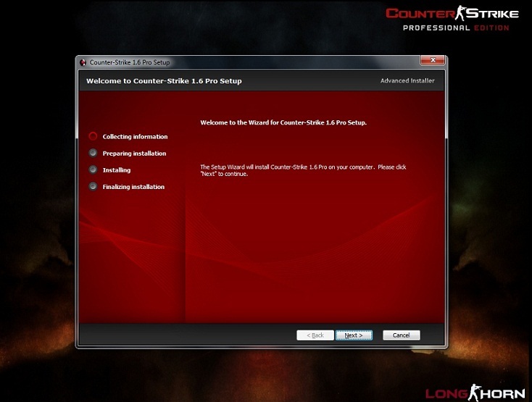Screen dimensions: 532x402
Task: Cancel the Counter-Strike installation
Action: pos(401,335)
